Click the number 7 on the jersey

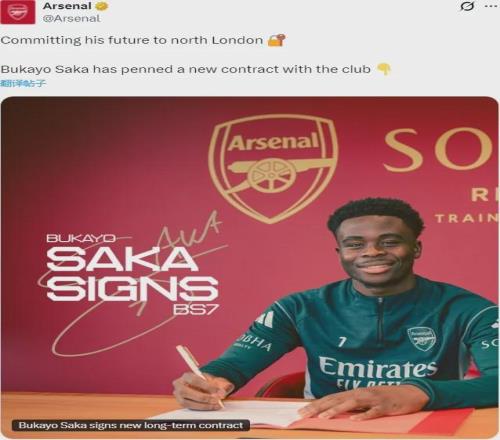click(341, 342)
